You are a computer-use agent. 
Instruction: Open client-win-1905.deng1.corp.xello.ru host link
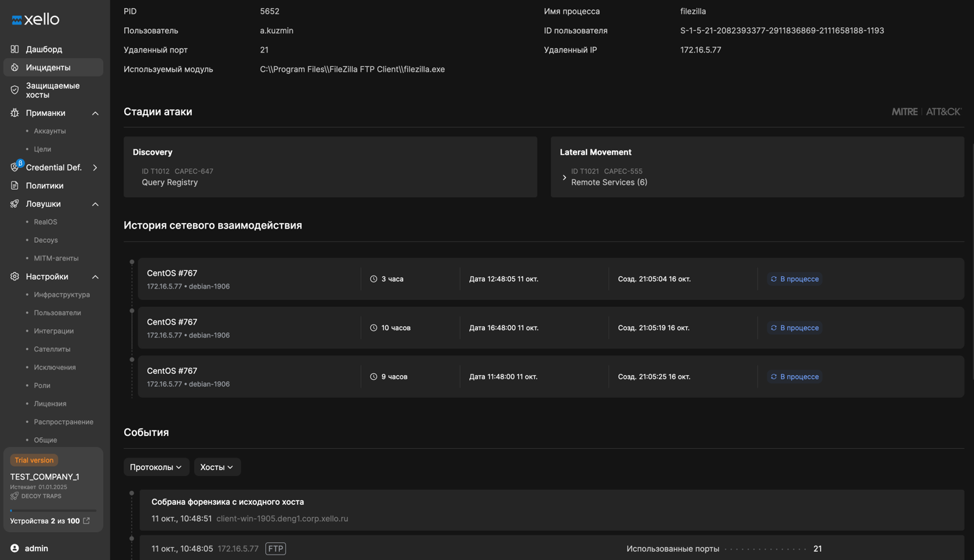click(x=282, y=518)
